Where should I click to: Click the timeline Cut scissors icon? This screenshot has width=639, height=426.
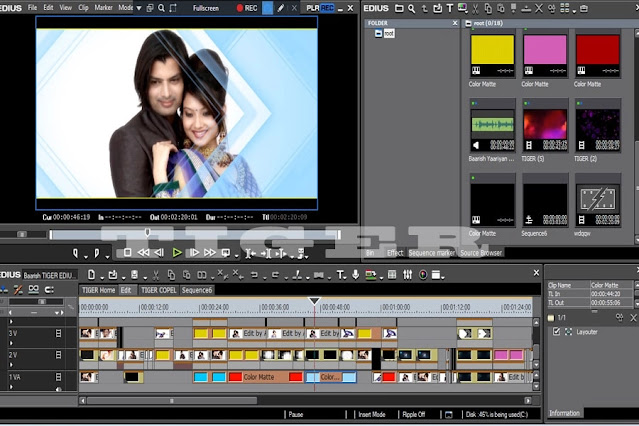pos(155,275)
